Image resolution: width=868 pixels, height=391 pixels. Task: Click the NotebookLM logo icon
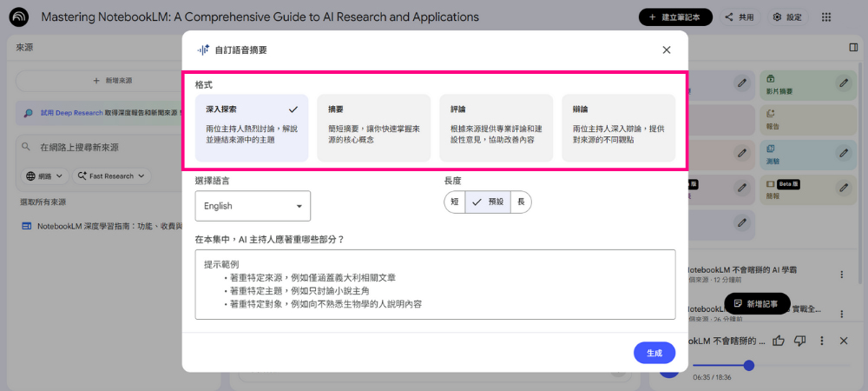pos(19,17)
